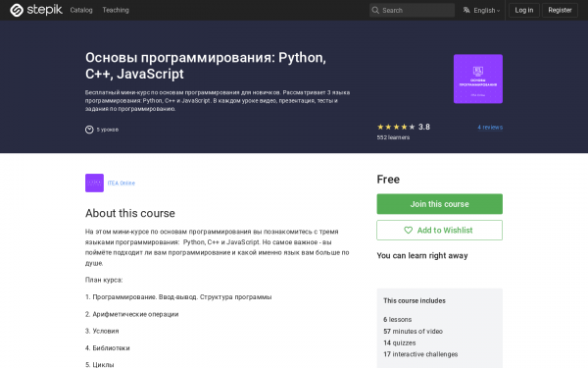Click the Free price label
Viewport: 588px width, 368px height.
(388, 180)
